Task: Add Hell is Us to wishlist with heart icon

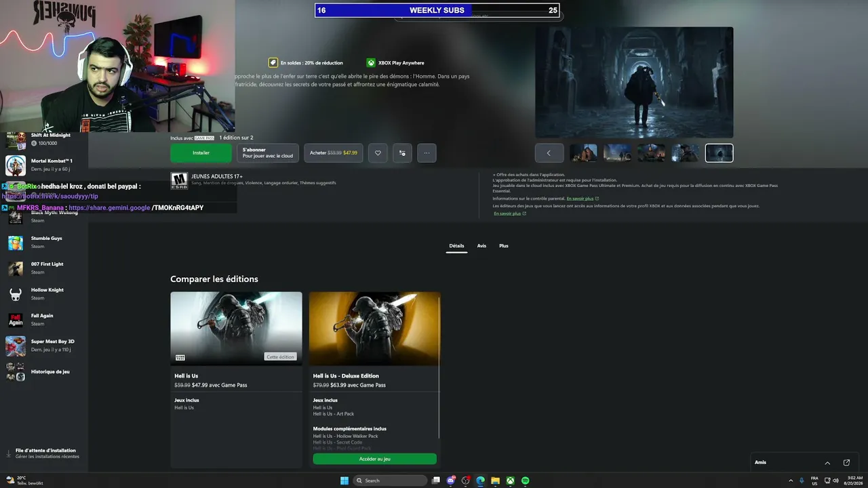Action: [378, 153]
